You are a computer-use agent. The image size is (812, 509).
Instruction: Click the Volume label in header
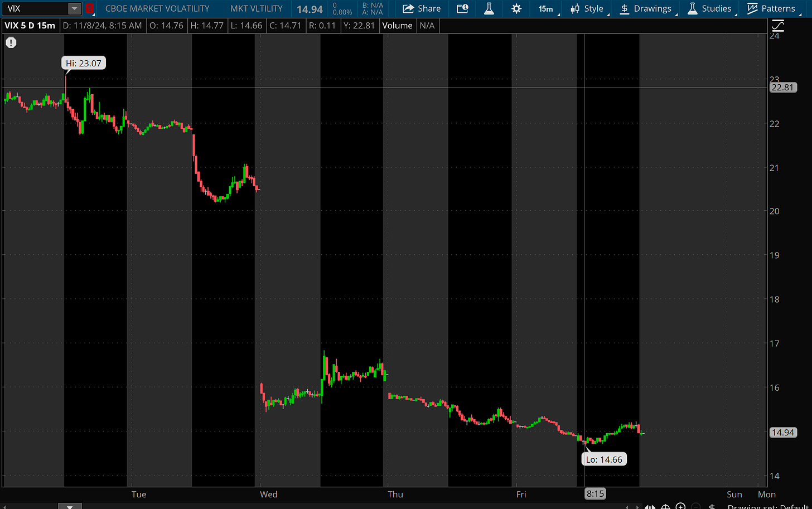tap(397, 26)
